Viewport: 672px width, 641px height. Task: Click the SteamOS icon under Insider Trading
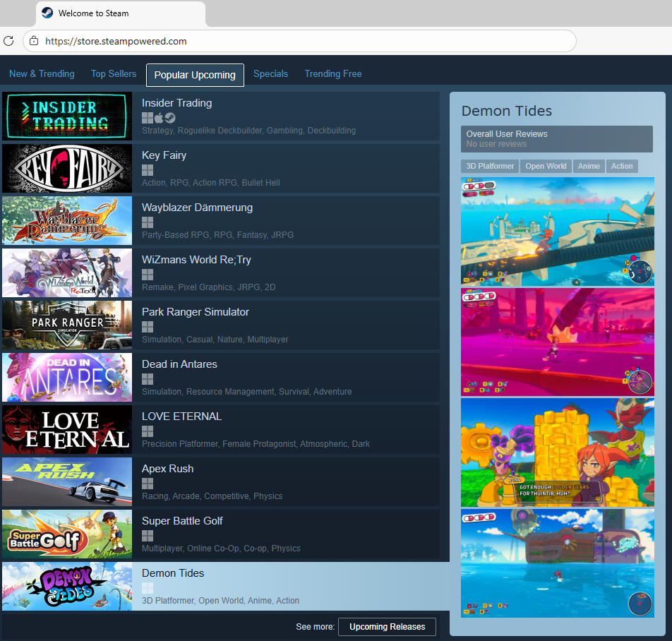170,118
